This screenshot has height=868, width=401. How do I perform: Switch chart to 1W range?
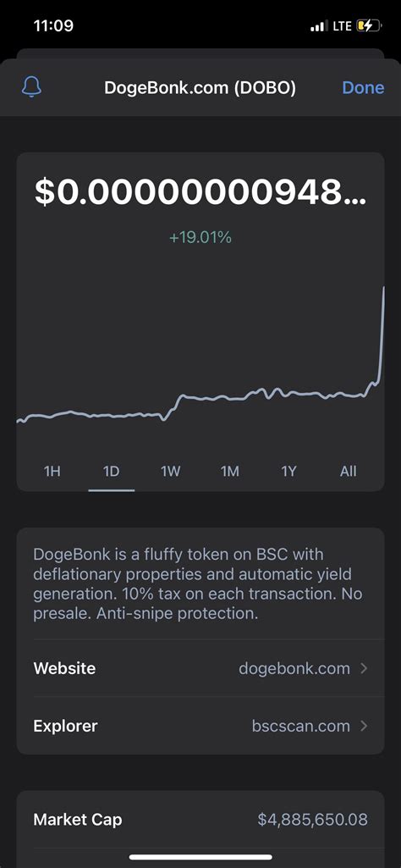click(x=170, y=471)
